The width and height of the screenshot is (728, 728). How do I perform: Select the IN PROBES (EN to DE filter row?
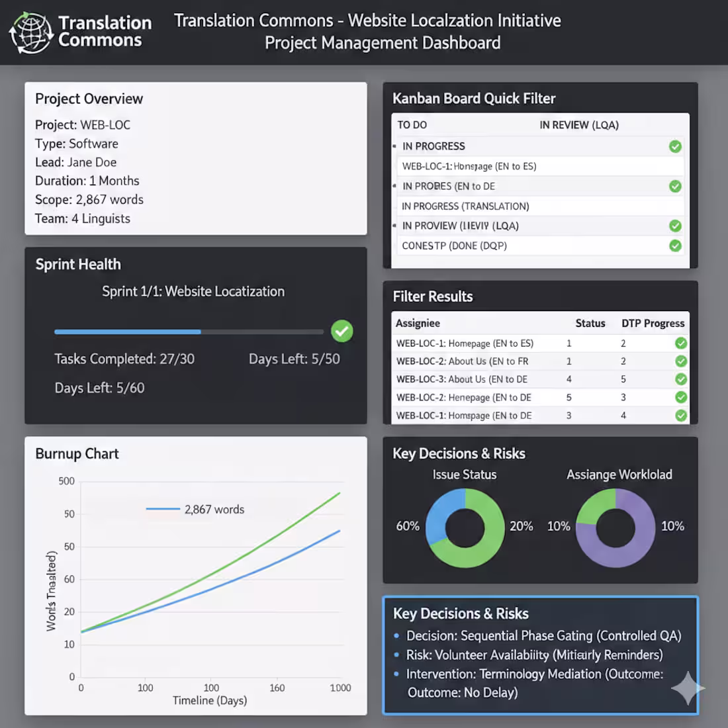click(x=540, y=186)
